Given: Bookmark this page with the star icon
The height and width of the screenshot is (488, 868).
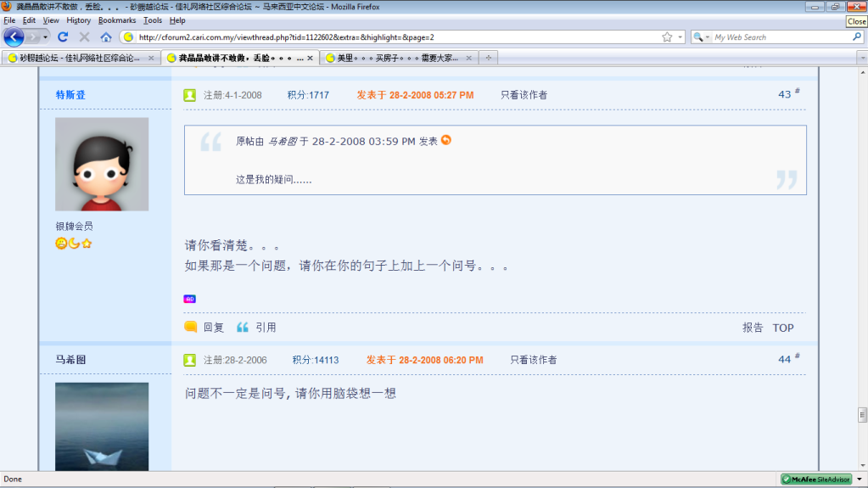Looking at the screenshot, I should (667, 37).
